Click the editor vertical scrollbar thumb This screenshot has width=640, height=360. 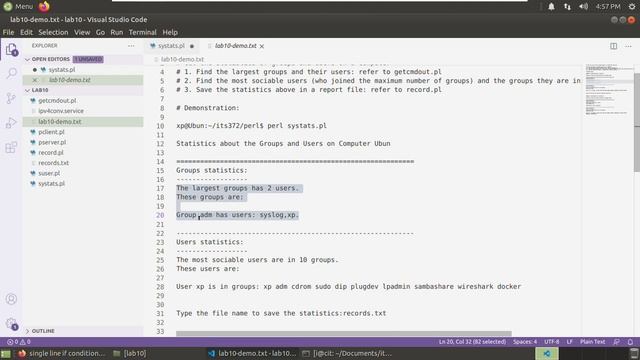pos(637,122)
